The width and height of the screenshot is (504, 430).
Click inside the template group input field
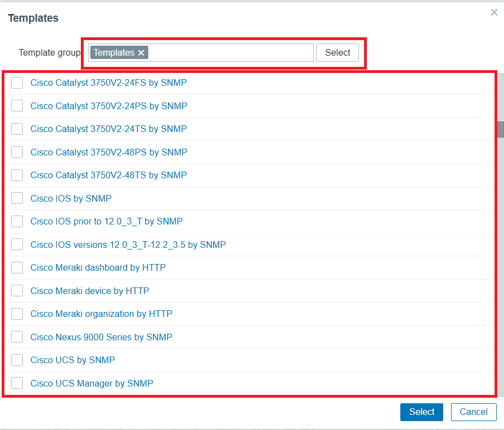[234, 52]
